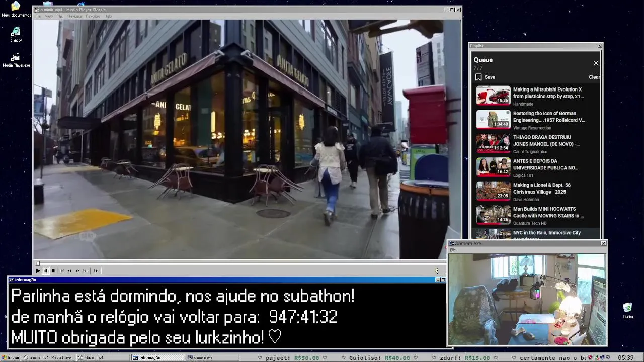Image resolution: width=644 pixels, height=362 pixels.
Task: Click the fast-forward (increase speed) button
Action: [77, 270]
